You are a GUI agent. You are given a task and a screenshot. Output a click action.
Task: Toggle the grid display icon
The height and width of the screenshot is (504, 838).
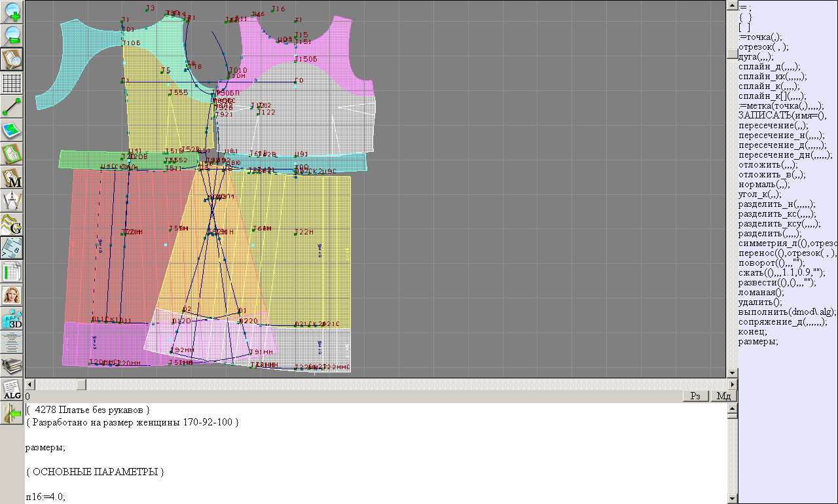[12, 83]
